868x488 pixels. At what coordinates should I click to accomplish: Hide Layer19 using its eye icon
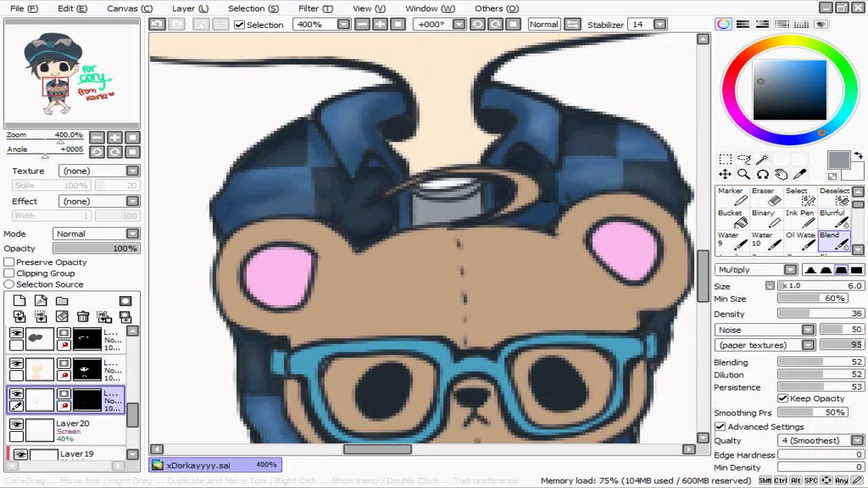[20, 455]
